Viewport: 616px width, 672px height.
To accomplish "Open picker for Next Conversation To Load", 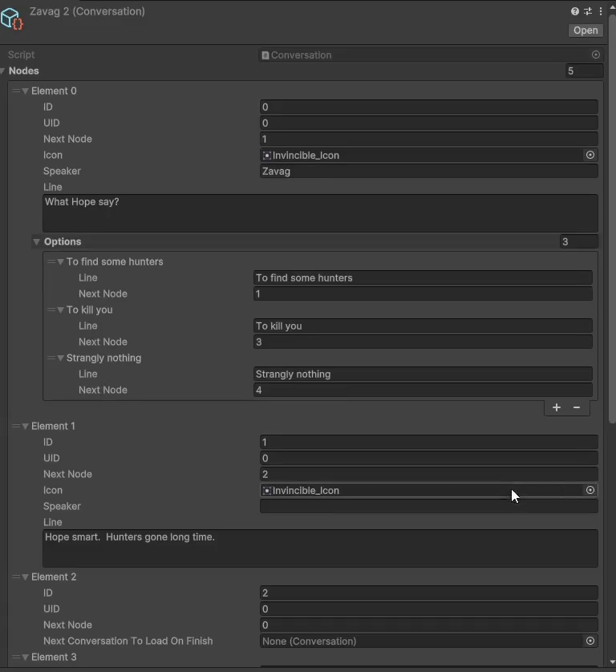I will (590, 641).
